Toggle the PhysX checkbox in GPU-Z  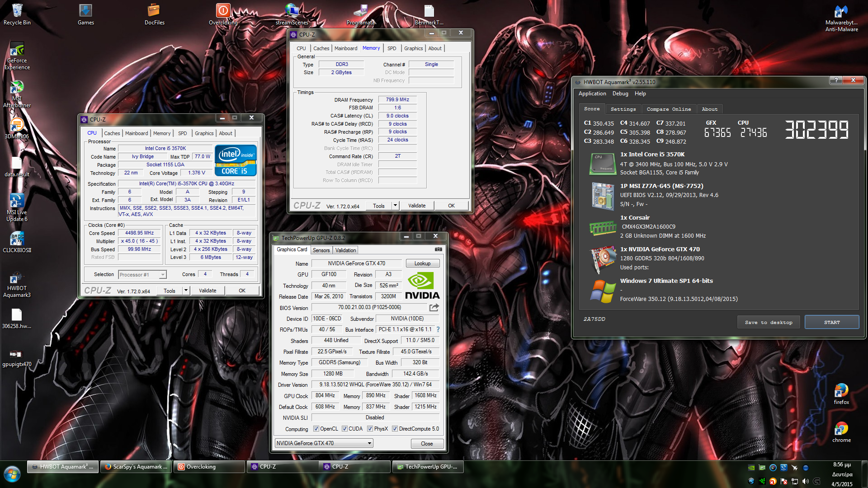pos(370,429)
